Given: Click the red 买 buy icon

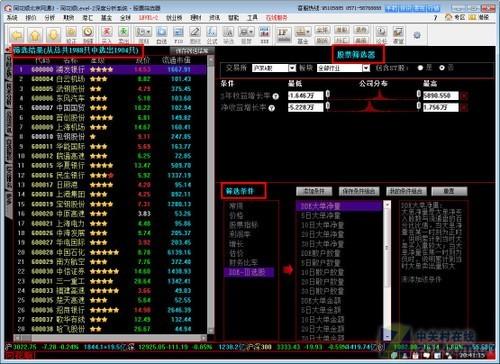Looking at the screenshot, I should [x=107, y=32].
